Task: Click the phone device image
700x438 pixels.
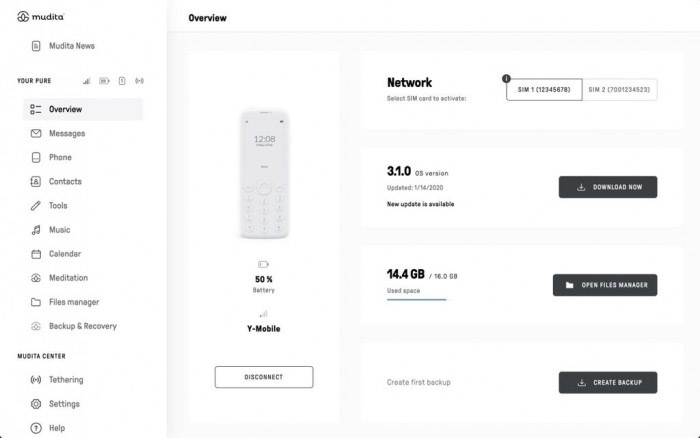Action: point(265,175)
